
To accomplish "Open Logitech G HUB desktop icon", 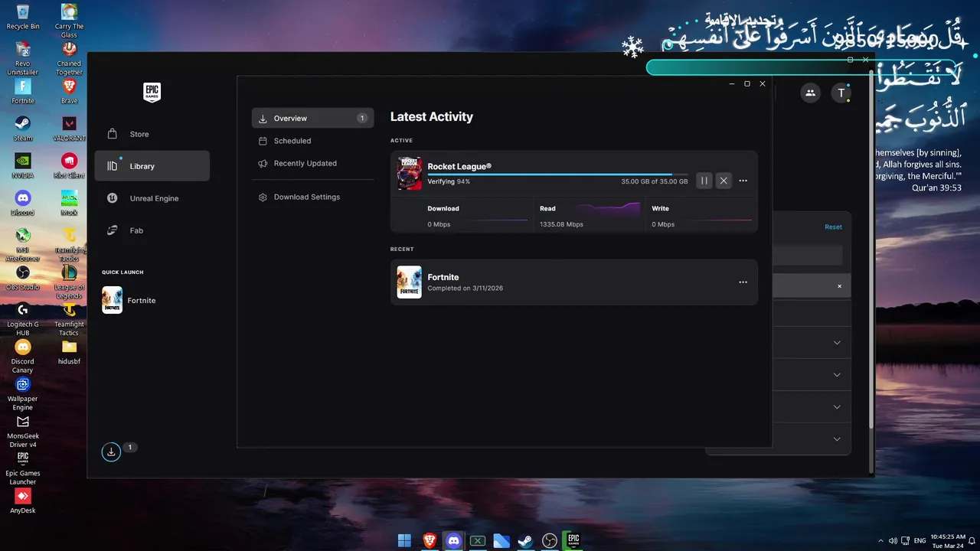I will click(x=23, y=318).
